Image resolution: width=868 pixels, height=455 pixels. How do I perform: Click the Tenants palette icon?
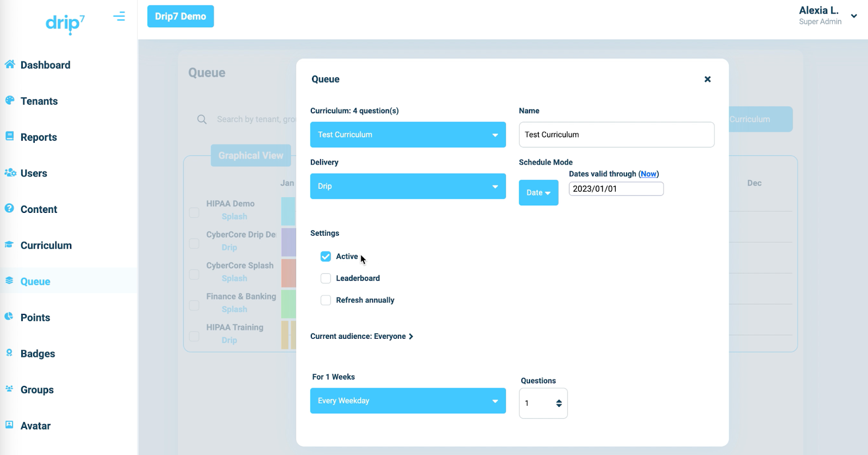point(10,100)
